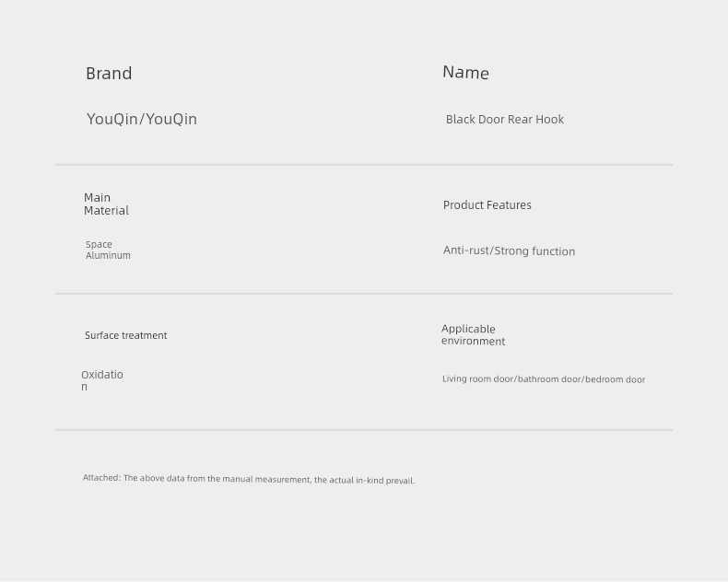Click the bedroom door text
The image size is (728, 582).
(616, 379)
